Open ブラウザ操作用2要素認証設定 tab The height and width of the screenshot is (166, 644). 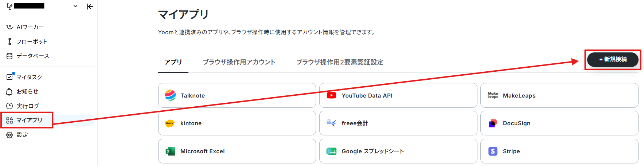coord(340,62)
